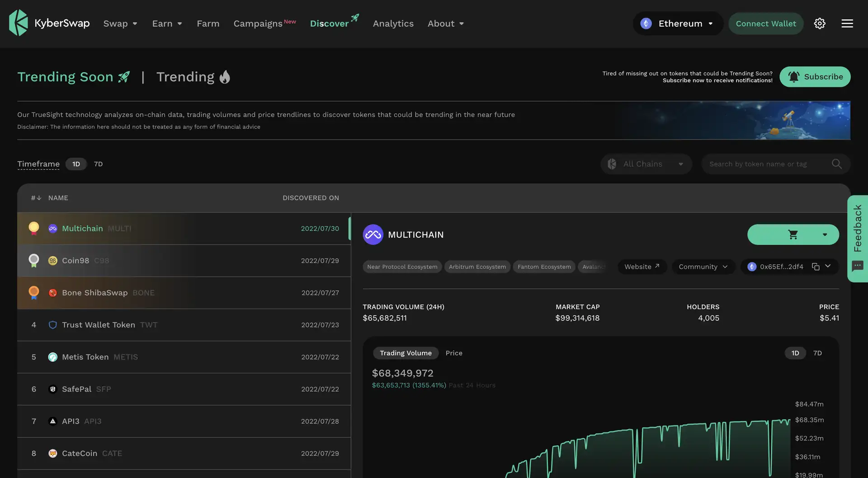868x478 pixels.
Task: Expand the Community links dropdown
Action: click(x=703, y=267)
